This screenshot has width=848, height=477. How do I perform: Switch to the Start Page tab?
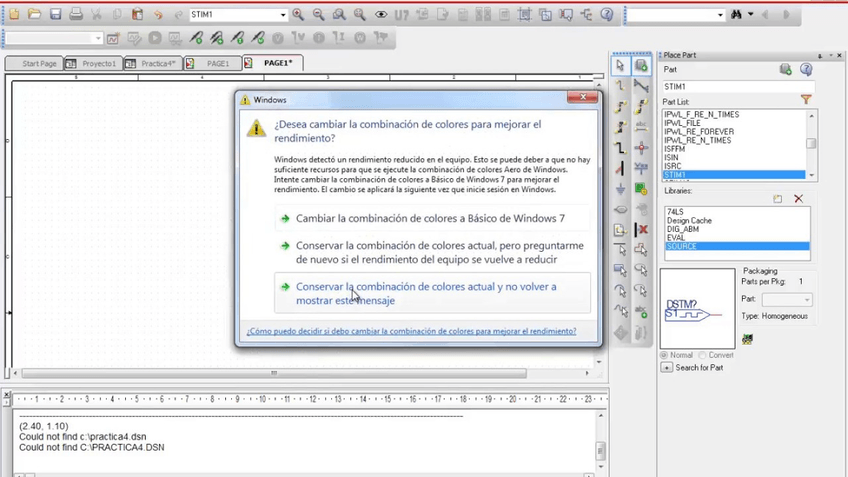36,63
